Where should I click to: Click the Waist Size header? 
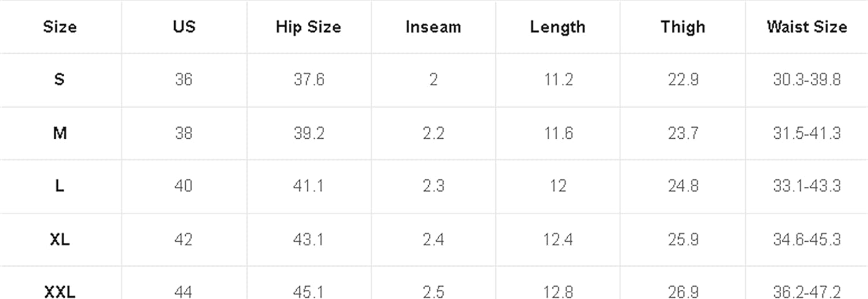point(807,27)
